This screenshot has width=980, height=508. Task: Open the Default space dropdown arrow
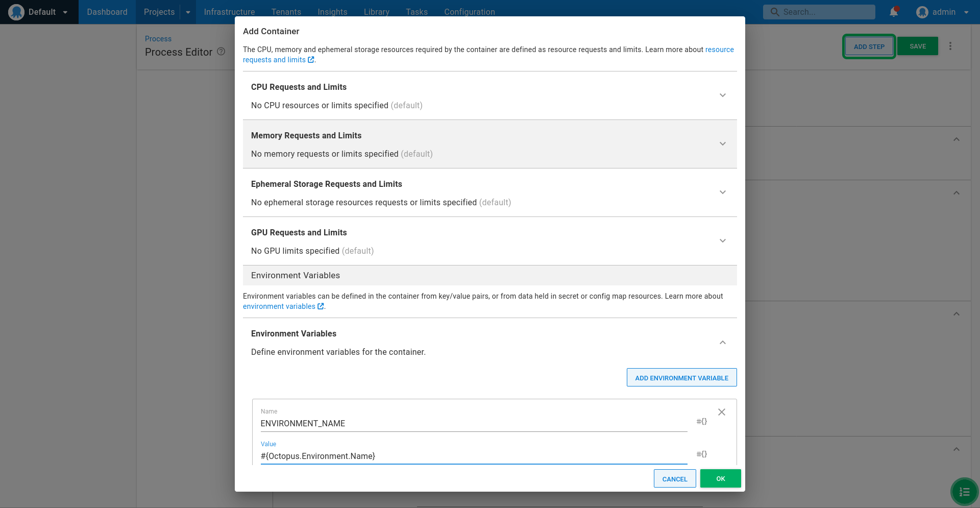point(65,12)
